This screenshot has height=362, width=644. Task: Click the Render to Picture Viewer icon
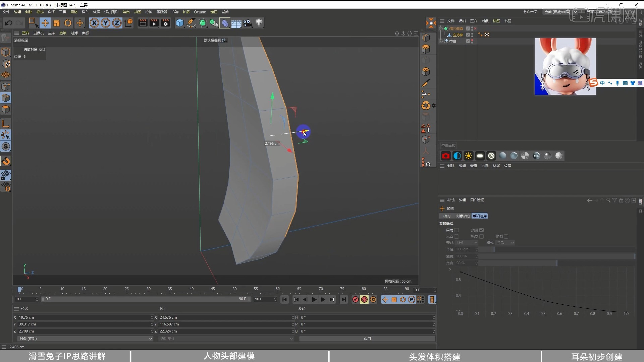154,23
